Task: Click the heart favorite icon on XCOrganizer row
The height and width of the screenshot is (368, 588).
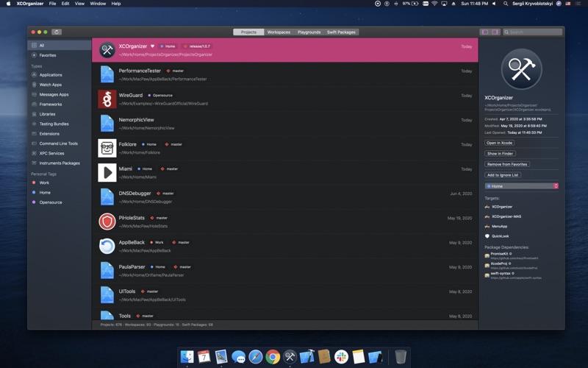Action: pyautogui.click(x=152, y=46)
